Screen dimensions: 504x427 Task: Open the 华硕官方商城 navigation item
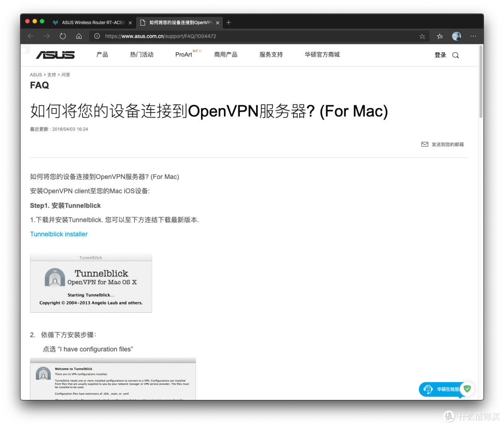[322, 55]
